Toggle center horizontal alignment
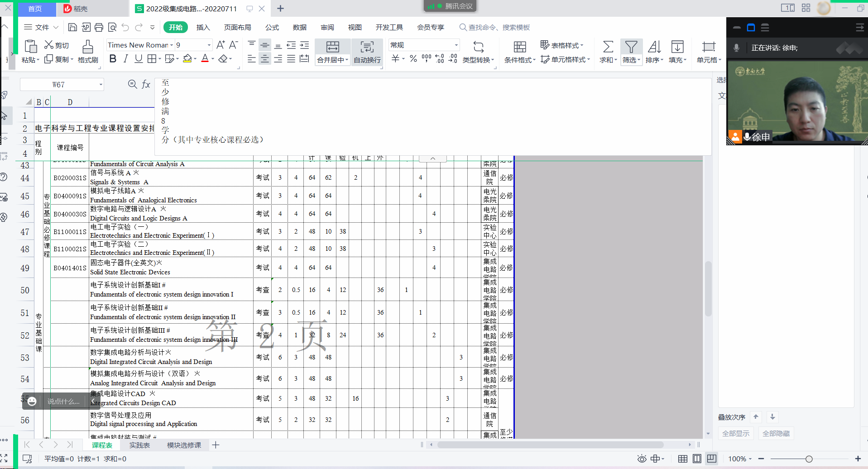The image size is (868, 469). [265, 59]
